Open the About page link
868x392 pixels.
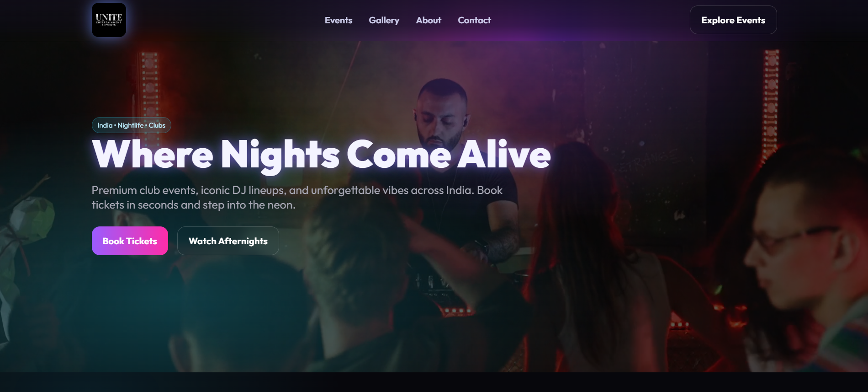(429, 20)
